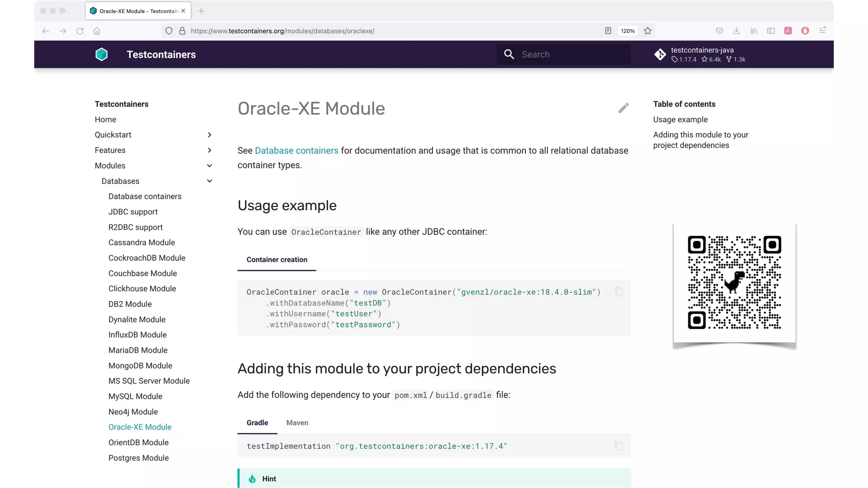The image size is (868, 488).
Task: Go back to the previous page
Action: (x=46, y=31)
